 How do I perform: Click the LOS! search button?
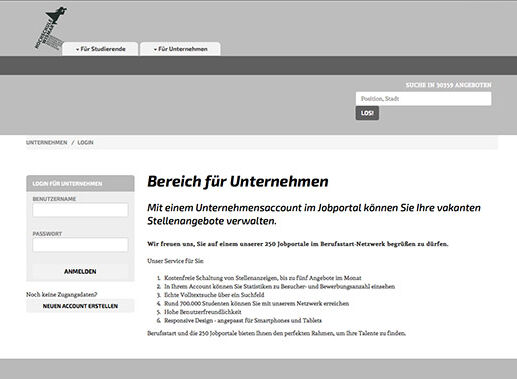click(x=367, y=113)
